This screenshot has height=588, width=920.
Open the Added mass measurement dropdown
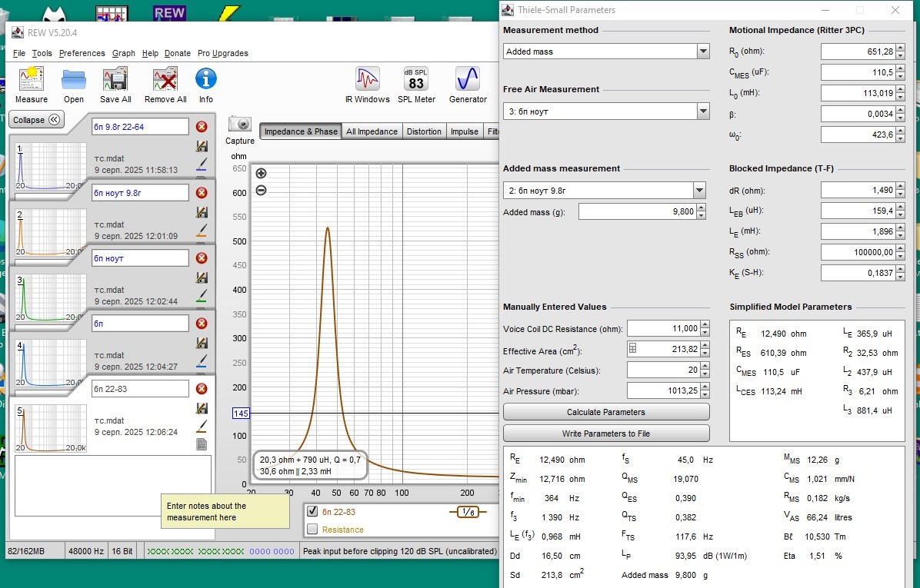point(698,190)
